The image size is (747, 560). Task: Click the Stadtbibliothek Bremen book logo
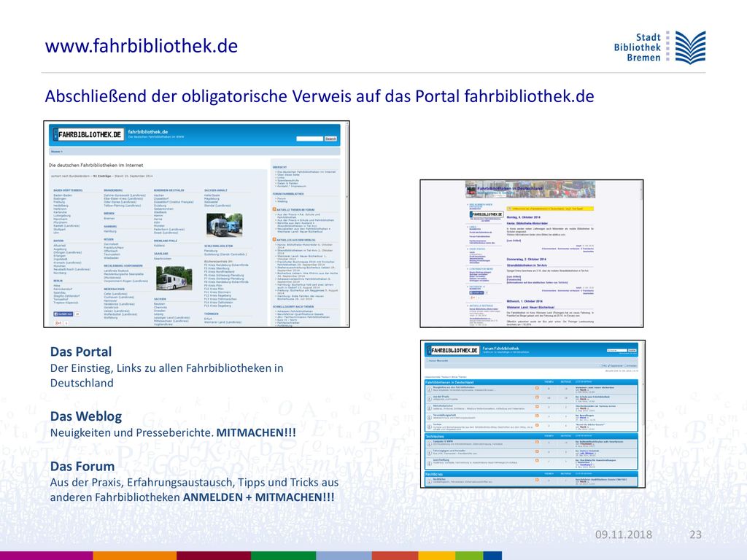tap(690, 47)
